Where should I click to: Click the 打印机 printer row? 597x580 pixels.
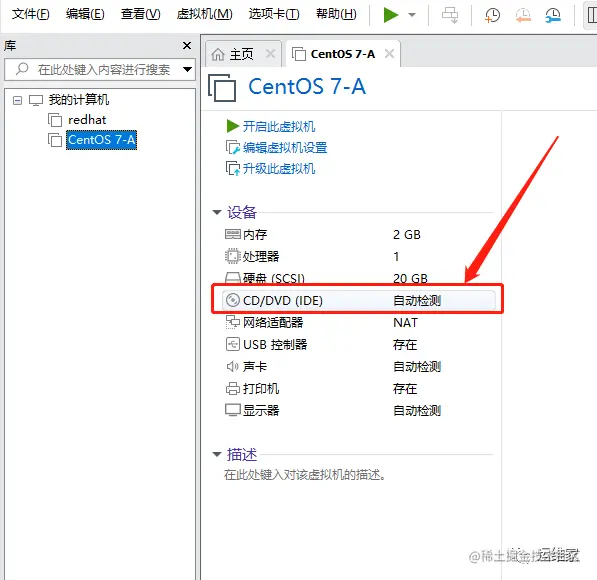tap(359, 389)
